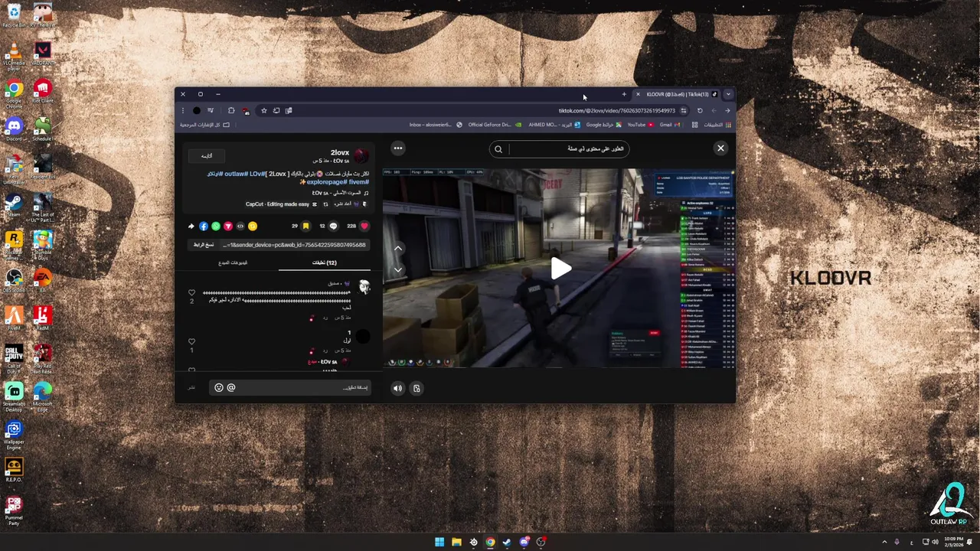The height and width of the screenshot is (551, 980).
Task: Click the #outlaw hashtag
Action: point(237,174)
